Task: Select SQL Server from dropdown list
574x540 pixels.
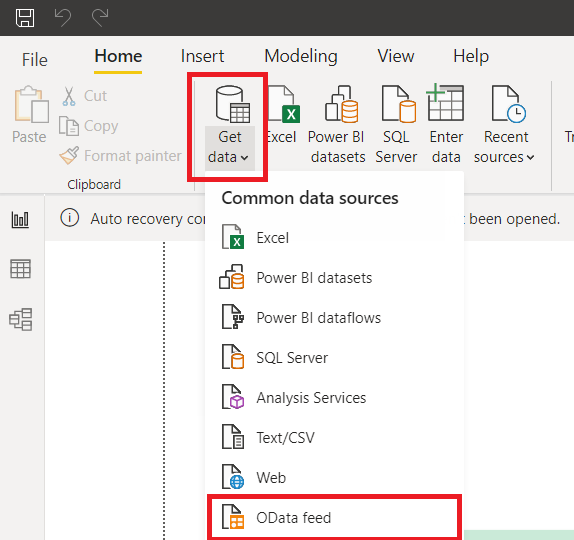Action: pyautogui.click(x=335, y=358)
